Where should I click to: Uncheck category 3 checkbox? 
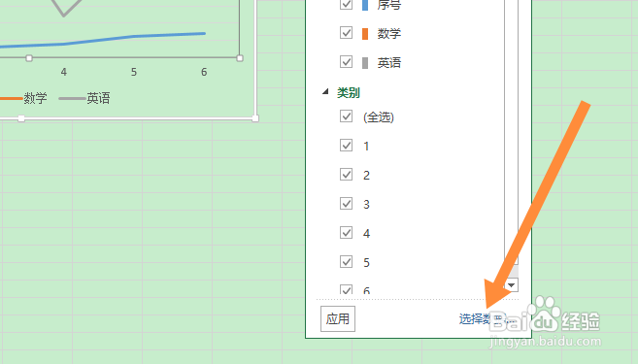point(347,203)
